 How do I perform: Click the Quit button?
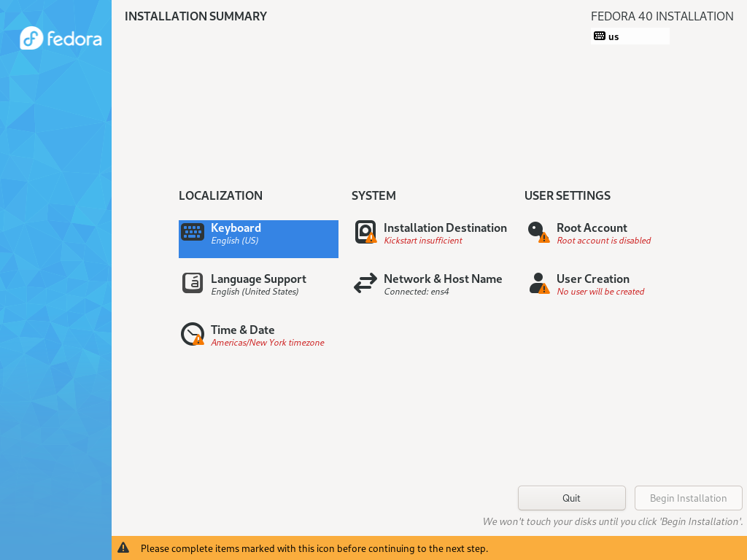click(x=572, y=498)
